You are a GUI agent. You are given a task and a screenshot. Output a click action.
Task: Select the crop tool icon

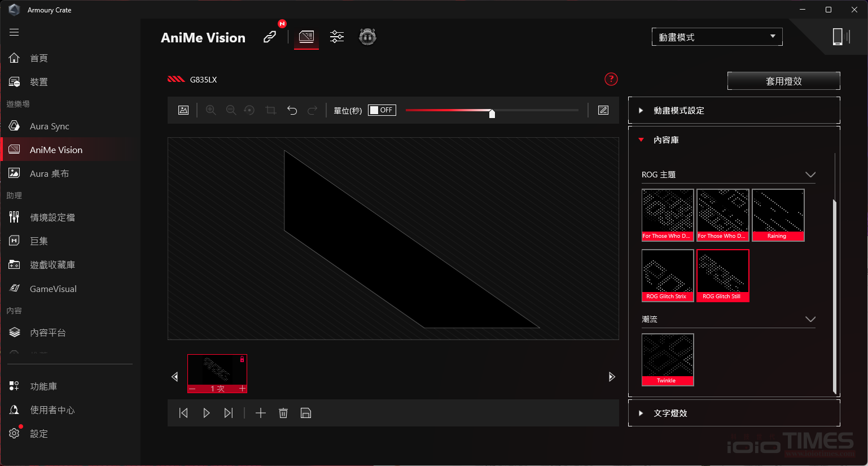[271, 110]
